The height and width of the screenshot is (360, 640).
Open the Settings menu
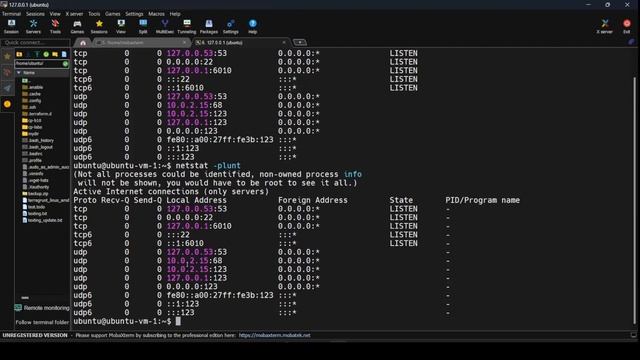[x=134, y=14]
